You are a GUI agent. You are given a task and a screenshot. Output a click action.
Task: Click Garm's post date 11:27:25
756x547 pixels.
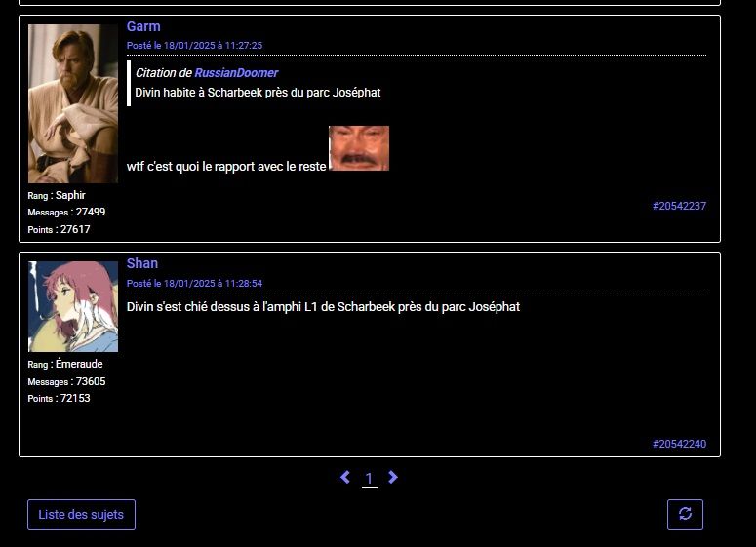(x=194, y=46)
